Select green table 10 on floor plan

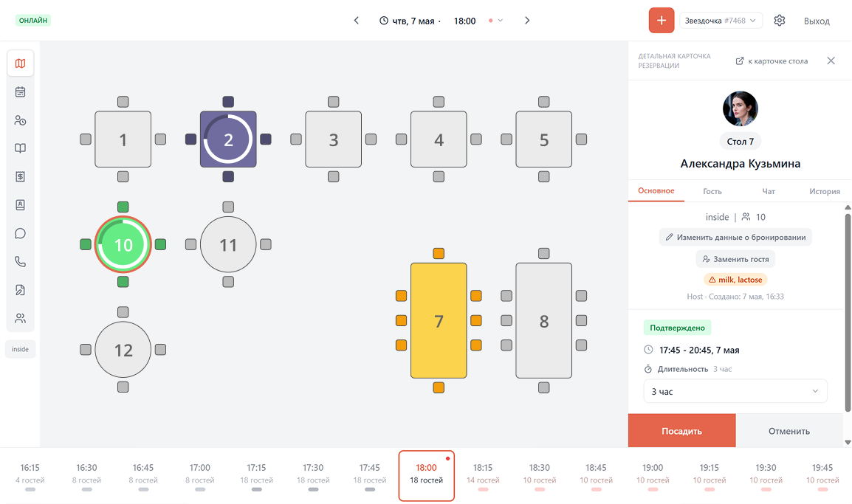pos(123,244)
